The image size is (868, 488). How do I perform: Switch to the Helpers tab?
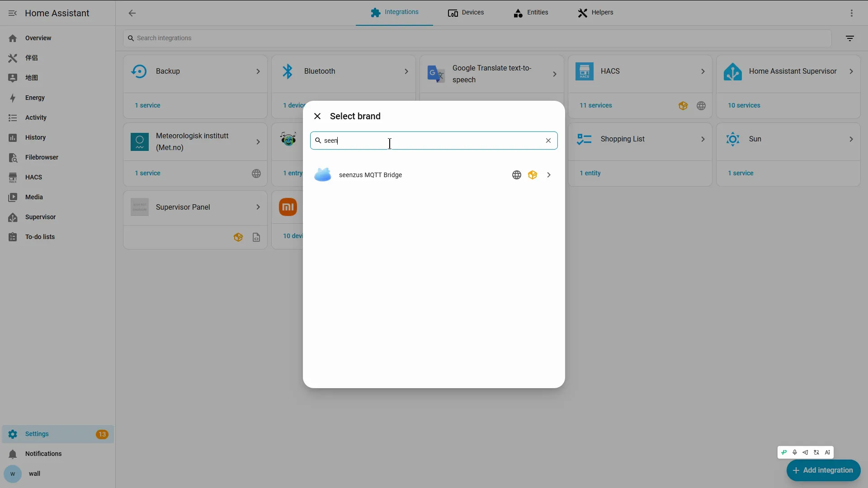coord(596,13)
